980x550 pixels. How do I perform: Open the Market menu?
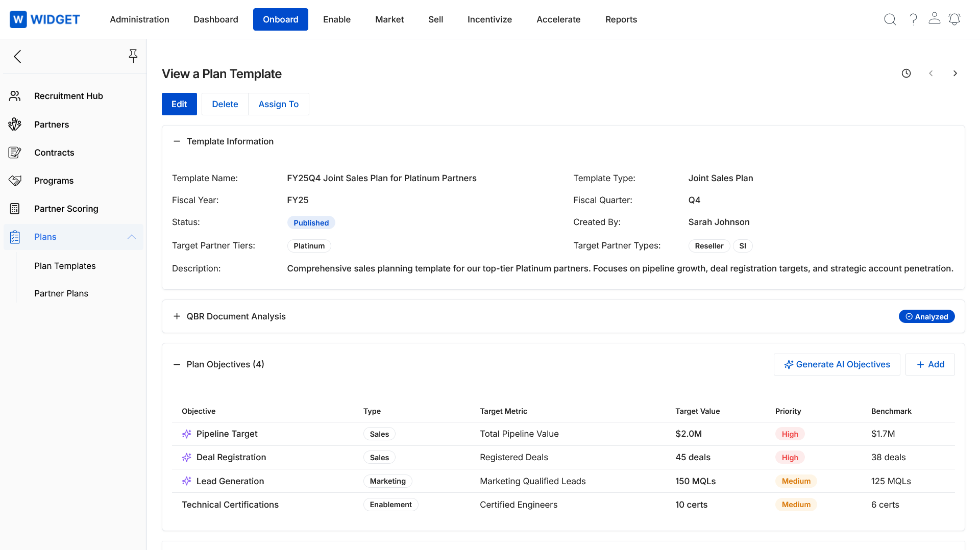click(389, 19)
